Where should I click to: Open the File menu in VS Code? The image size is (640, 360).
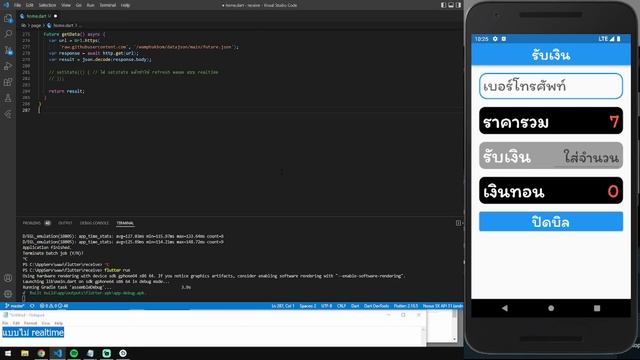[x=18, y=5]
